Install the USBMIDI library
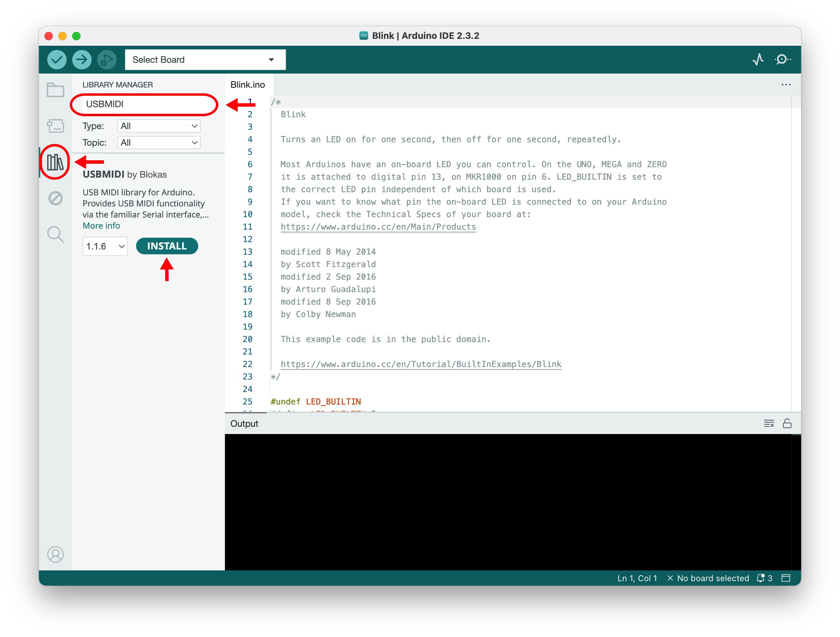 (x=167, y=246)
